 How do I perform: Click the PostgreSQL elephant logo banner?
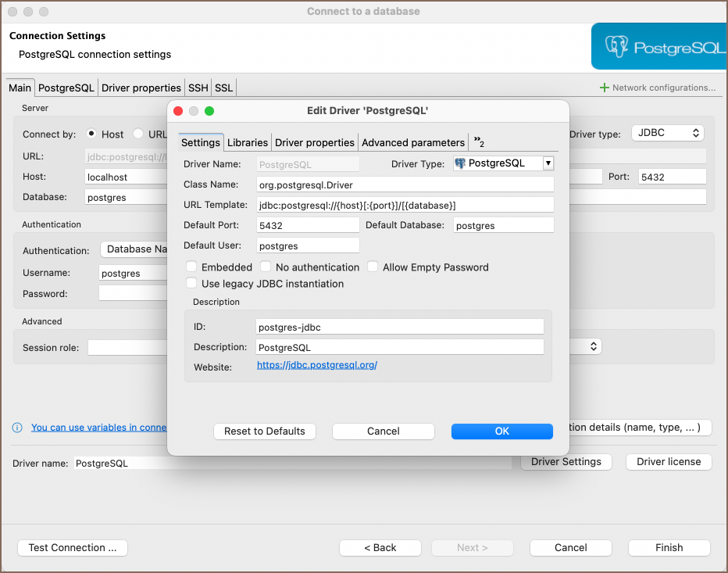point(658,47)
